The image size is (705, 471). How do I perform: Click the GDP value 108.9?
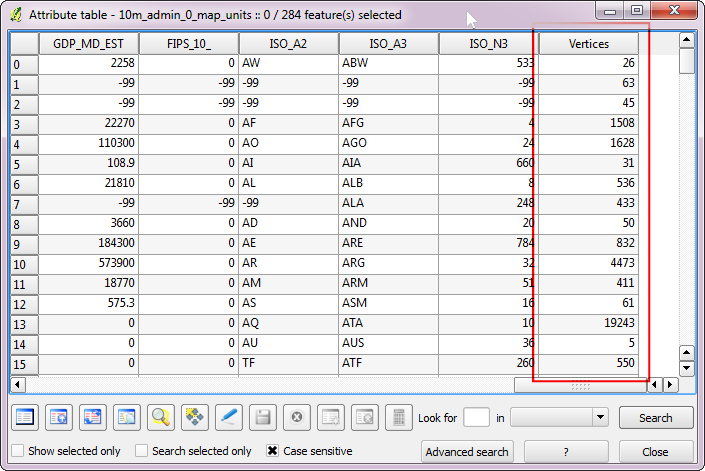[89, 163]
